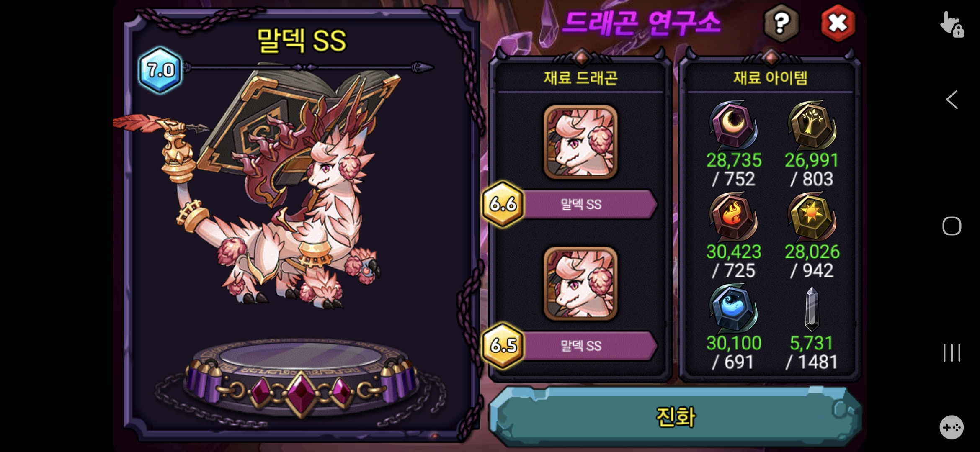This screenshot has width=980, height=452.
Task: Tap the white crystal shard item
Action: point(812,309)
